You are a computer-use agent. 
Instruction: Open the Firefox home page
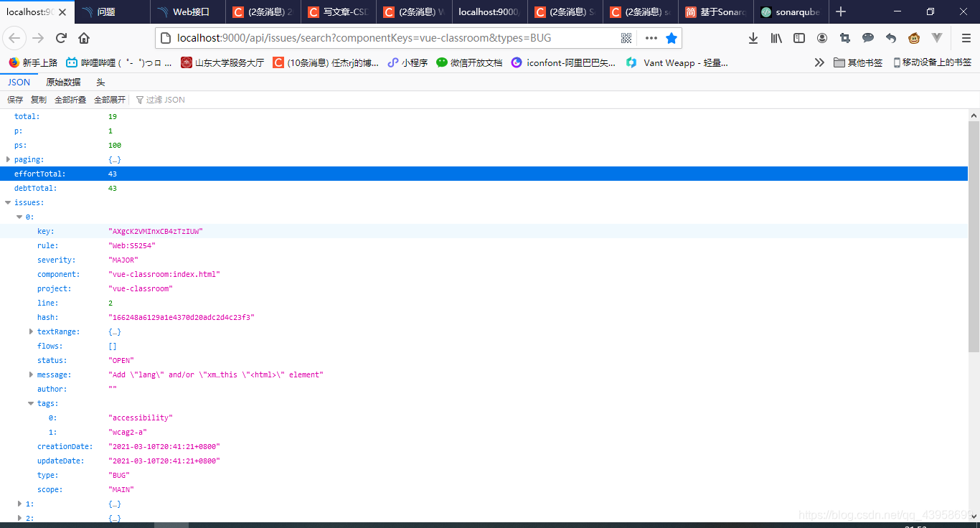pyautogui.click(x=84, y=38)
